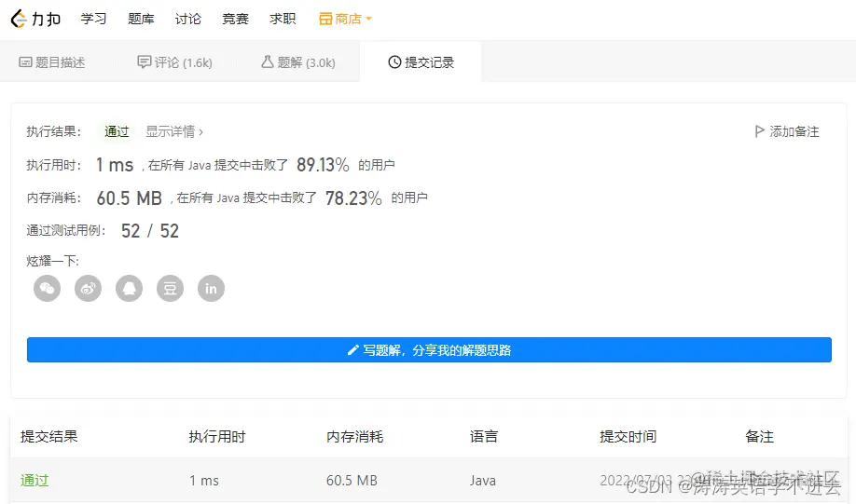856x504 pixels.
Task: Open the 竞赛 menu item
Action: [235, 19]
